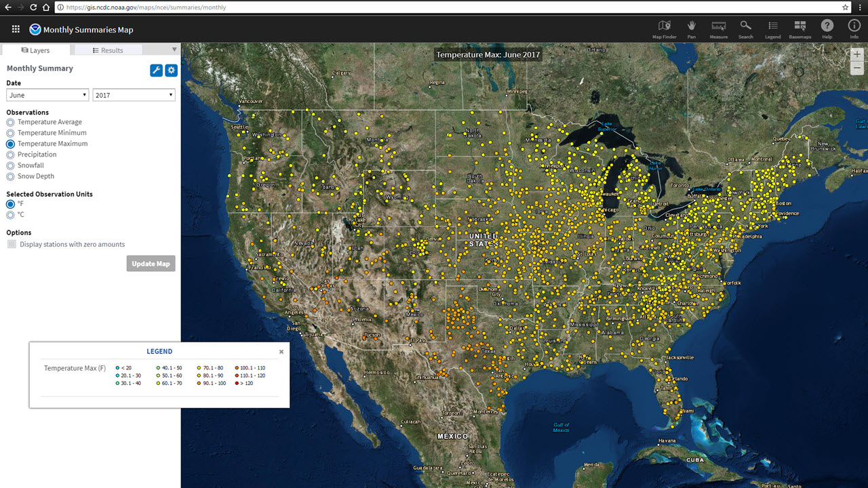The width and height of the screenshot is (868, 488).
Task: Click the wrench tools button
Action: click(156, 70)
